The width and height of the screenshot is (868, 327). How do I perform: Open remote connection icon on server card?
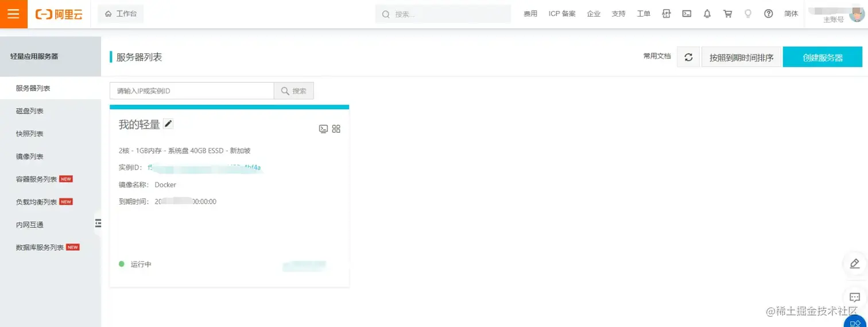[323, 129]
